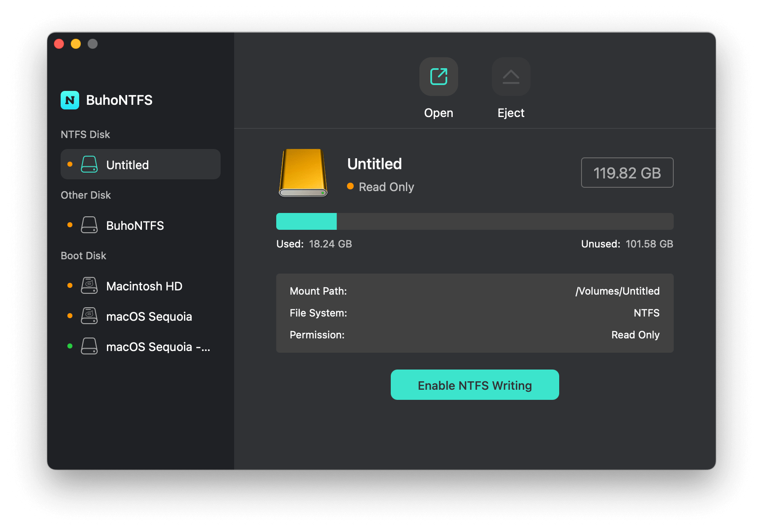The image size is (763, 532).
Task: Click the Untitled disk title heading
Action: [x=374, y=164]
